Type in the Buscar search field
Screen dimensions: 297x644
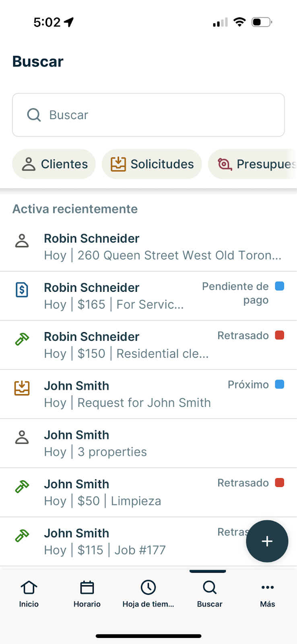[x=161, y=115]
